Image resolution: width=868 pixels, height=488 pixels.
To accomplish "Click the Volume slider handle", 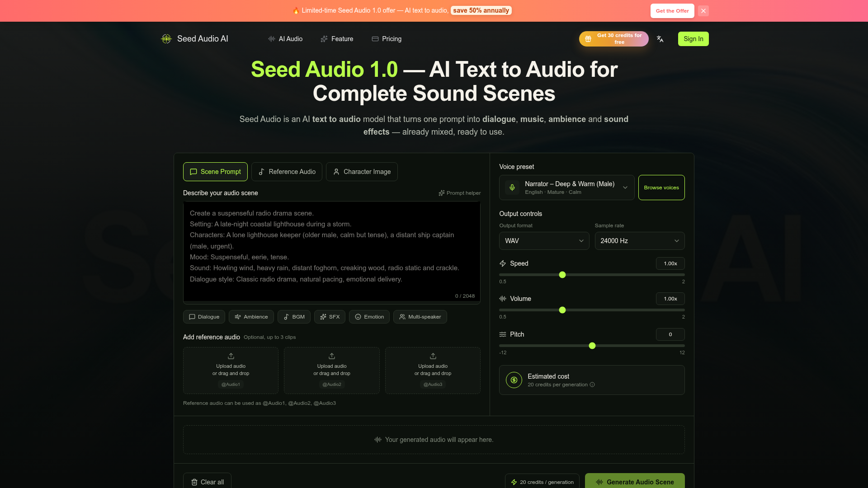I will (x=562, y=310).
